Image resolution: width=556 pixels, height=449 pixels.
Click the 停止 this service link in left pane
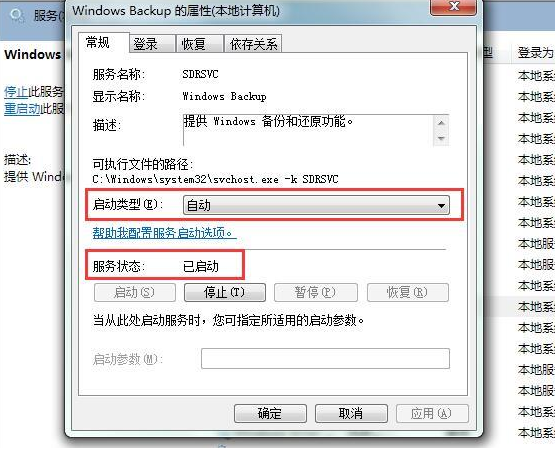(x=16, y=92)
